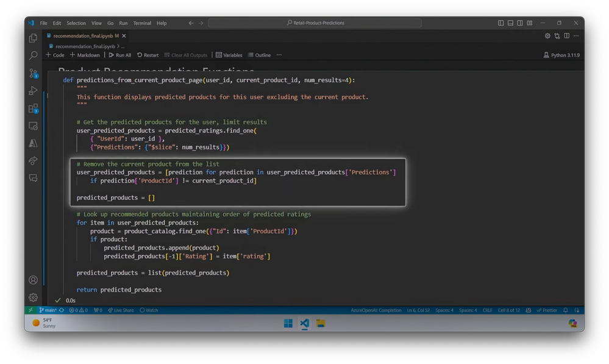Click the Retail-Product-Predictions command center search
Screen dimensions: 609x364
(315, 23)
